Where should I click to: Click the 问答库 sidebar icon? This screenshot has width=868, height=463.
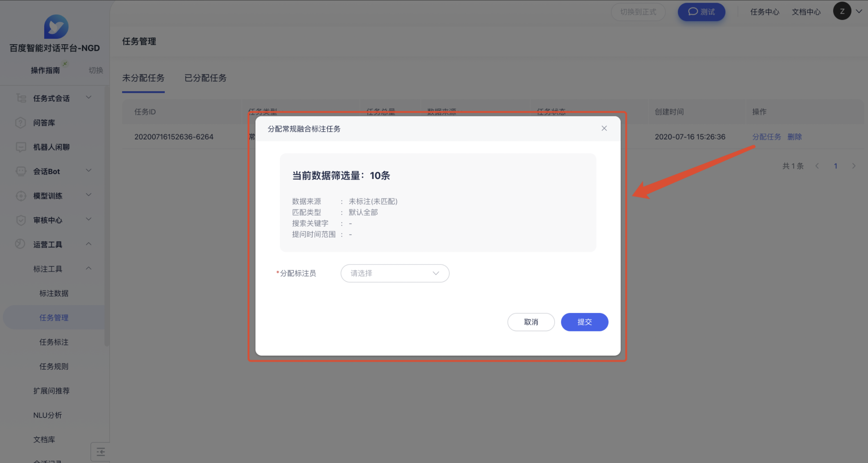(x=21, y=123)
